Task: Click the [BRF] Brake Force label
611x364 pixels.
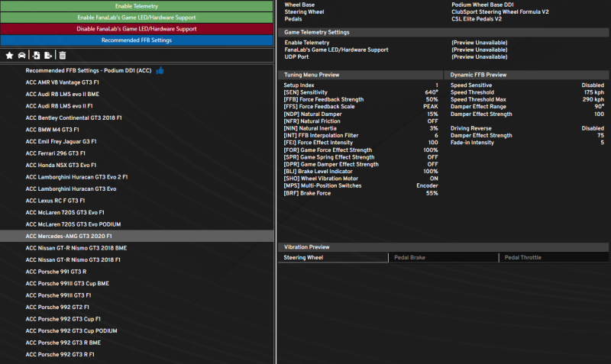Action: (x=307, y=193)
